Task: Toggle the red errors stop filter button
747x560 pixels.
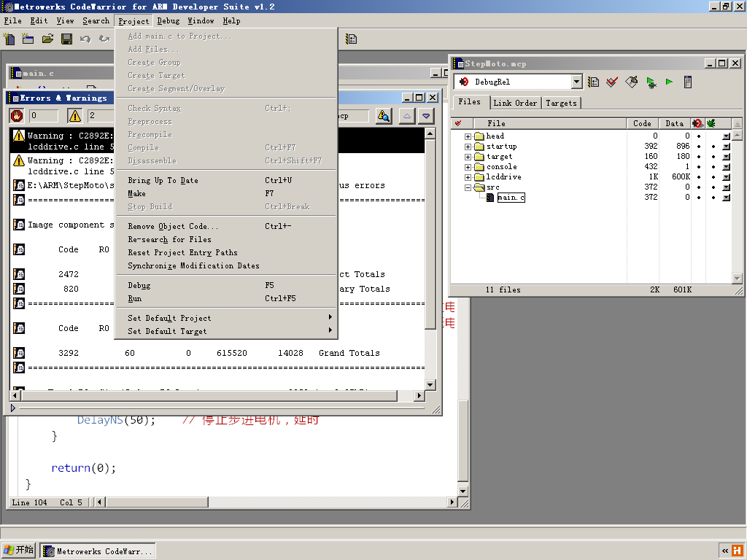Action: tap(18, 116)
